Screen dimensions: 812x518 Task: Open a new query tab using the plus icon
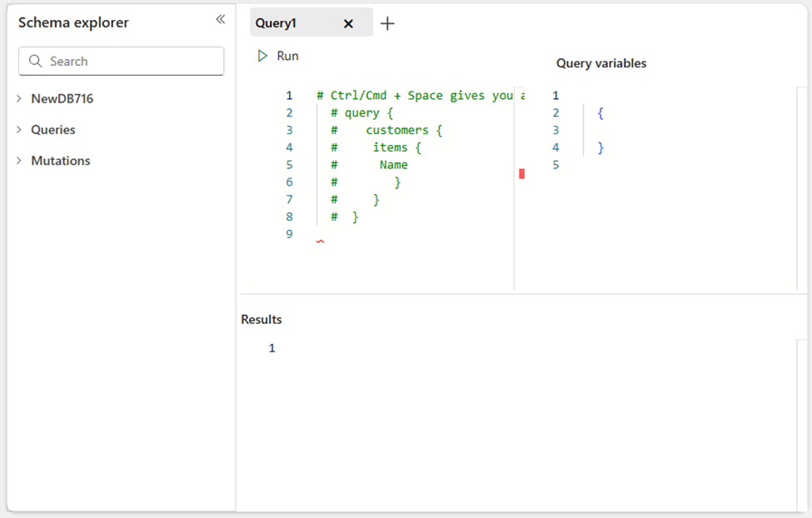[x=386, y=22]
